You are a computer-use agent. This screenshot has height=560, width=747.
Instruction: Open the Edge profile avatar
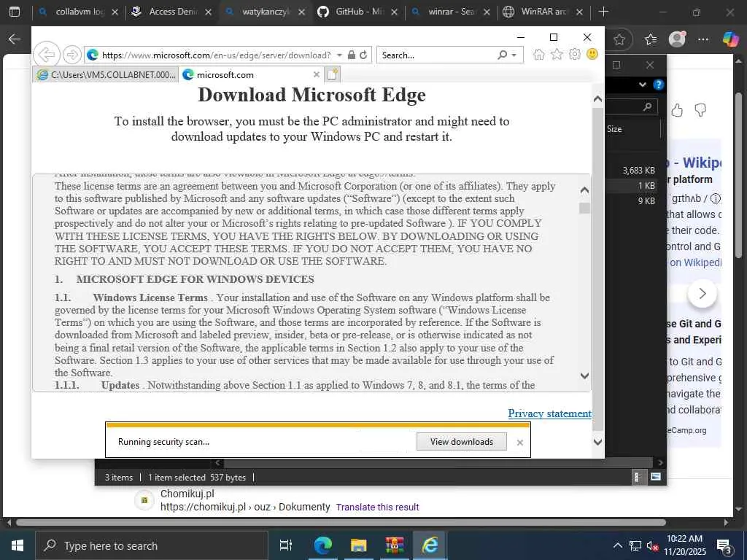tap(677, 39)
